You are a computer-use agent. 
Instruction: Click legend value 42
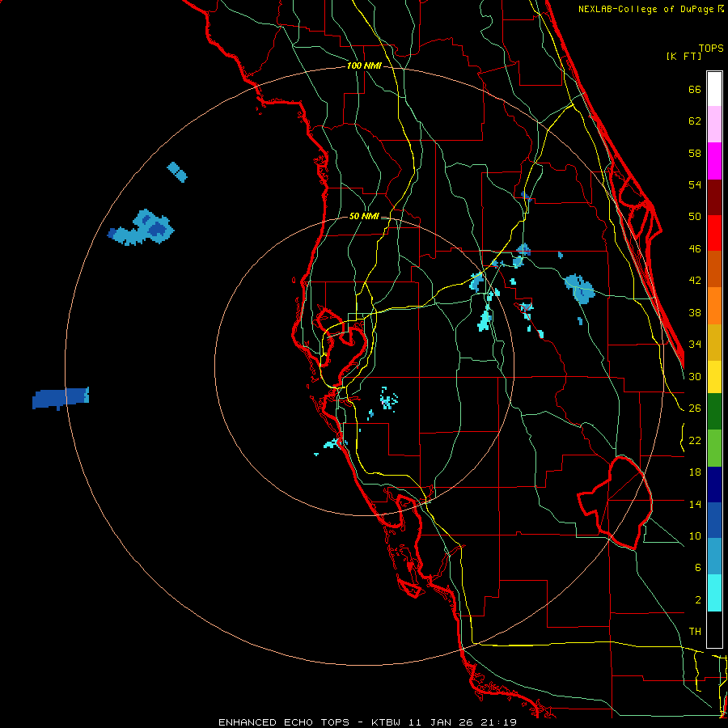(x=695, y=280)
